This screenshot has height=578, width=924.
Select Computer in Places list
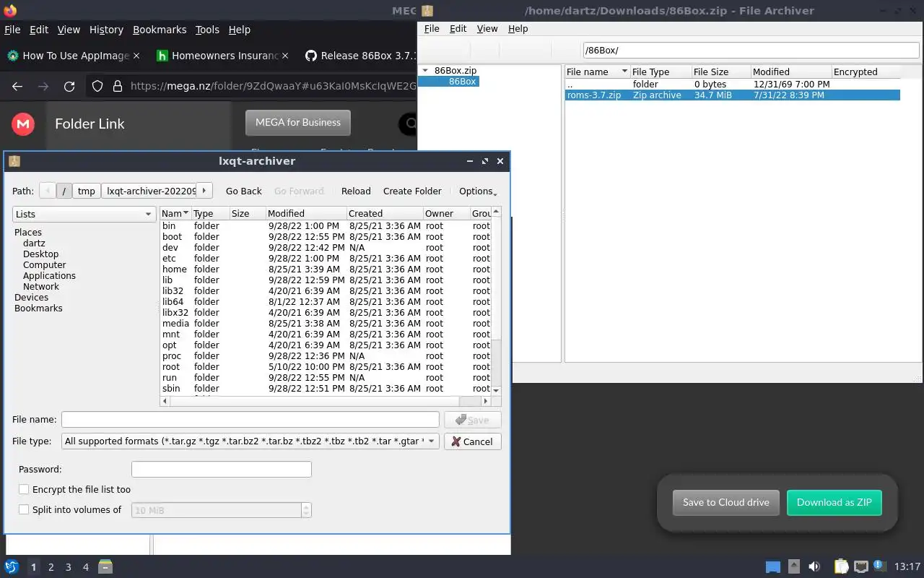coord(44,264)
